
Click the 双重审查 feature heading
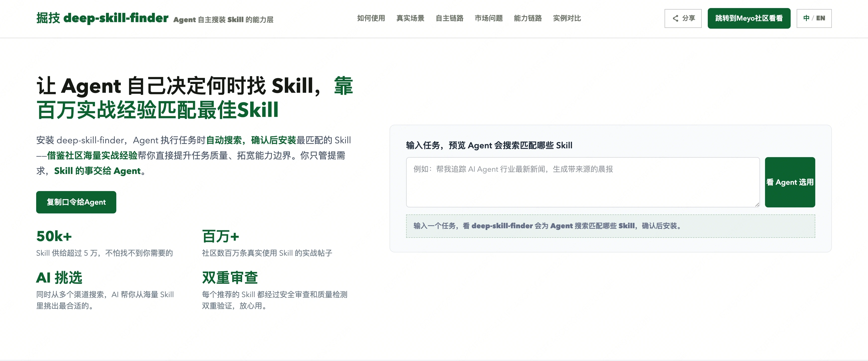230,278
